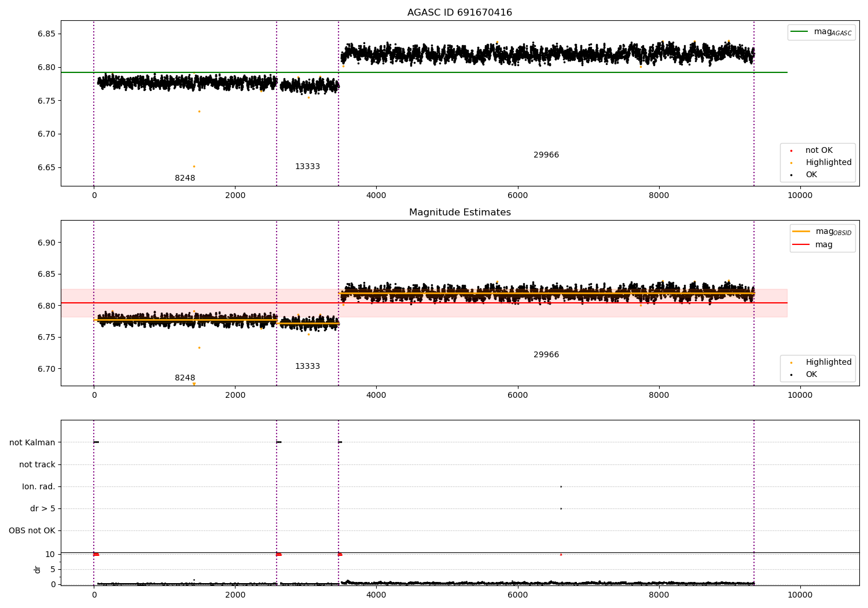Click the 6.90 y-tick in Magnitude Estimates plot

click(x=46, y=243)
